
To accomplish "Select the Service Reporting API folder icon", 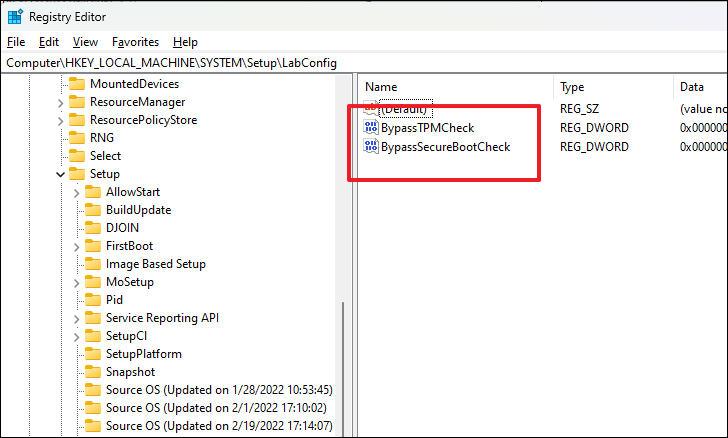I will coord(93,318).
